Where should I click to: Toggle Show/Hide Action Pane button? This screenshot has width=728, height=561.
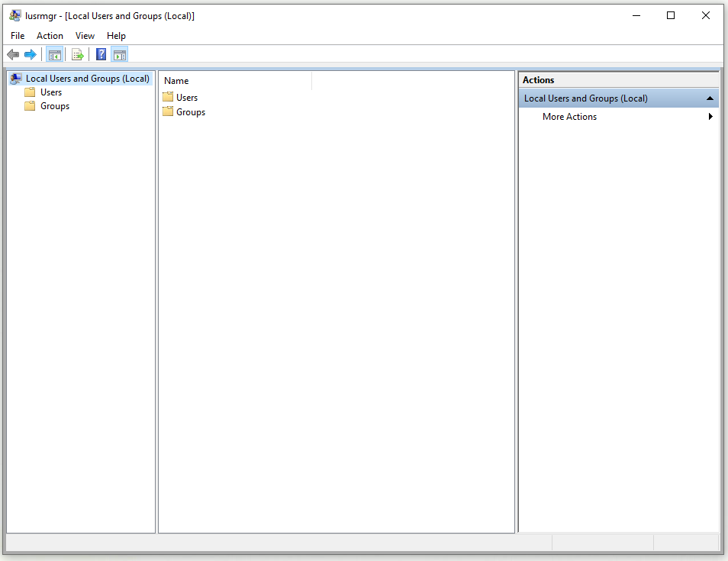click(119, 54)
